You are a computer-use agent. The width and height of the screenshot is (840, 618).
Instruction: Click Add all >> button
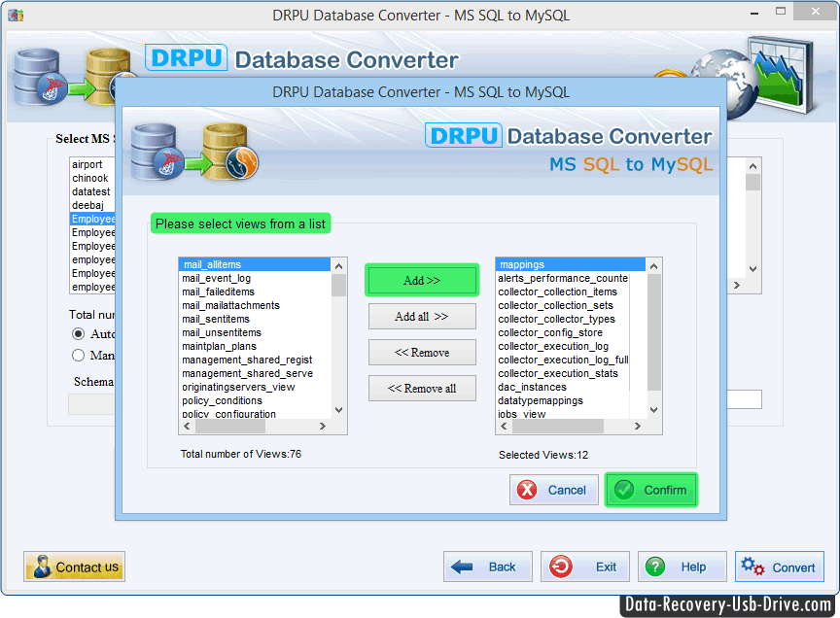[422, 317]
